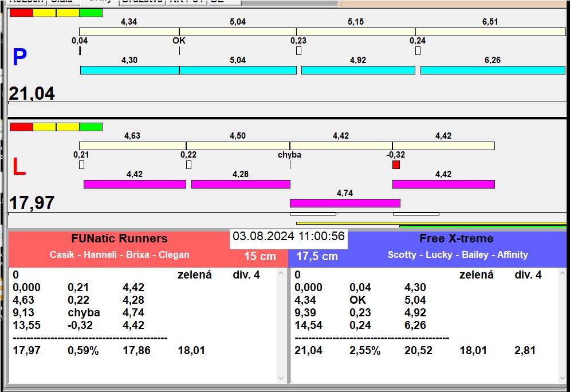Click the magenta 4,74 run bar
570x392 pixels.
click(x=345, y=203)
